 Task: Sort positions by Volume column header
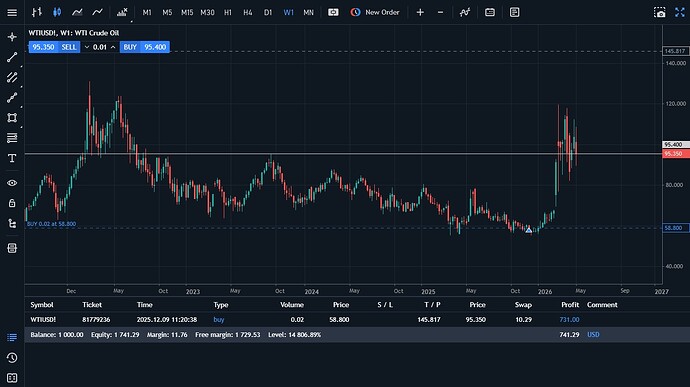pos(292,305)
